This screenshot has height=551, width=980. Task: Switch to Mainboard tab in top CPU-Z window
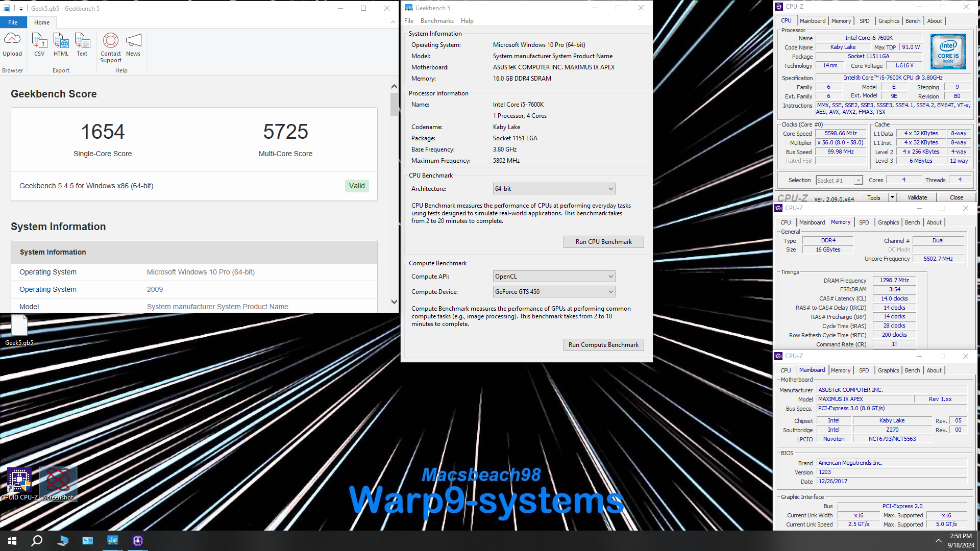pyautogui.click(x=813, y=21)
